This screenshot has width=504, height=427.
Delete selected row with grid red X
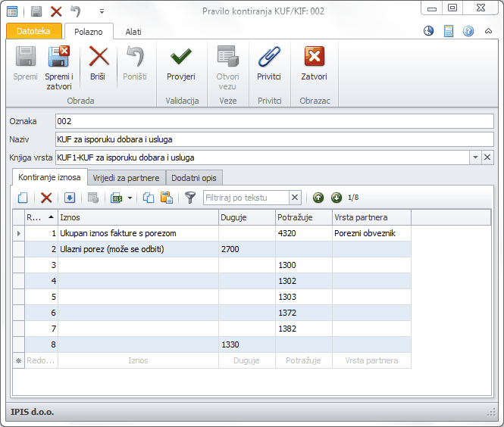[46, 198]
